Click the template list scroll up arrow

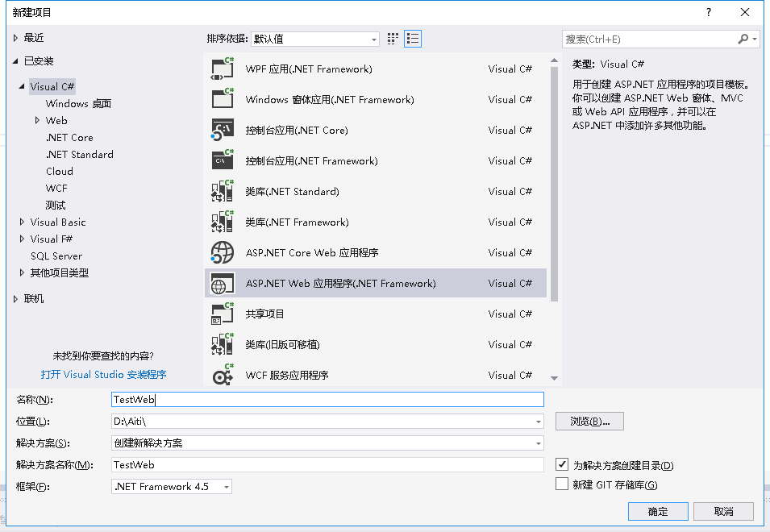[x=554, y=60]
